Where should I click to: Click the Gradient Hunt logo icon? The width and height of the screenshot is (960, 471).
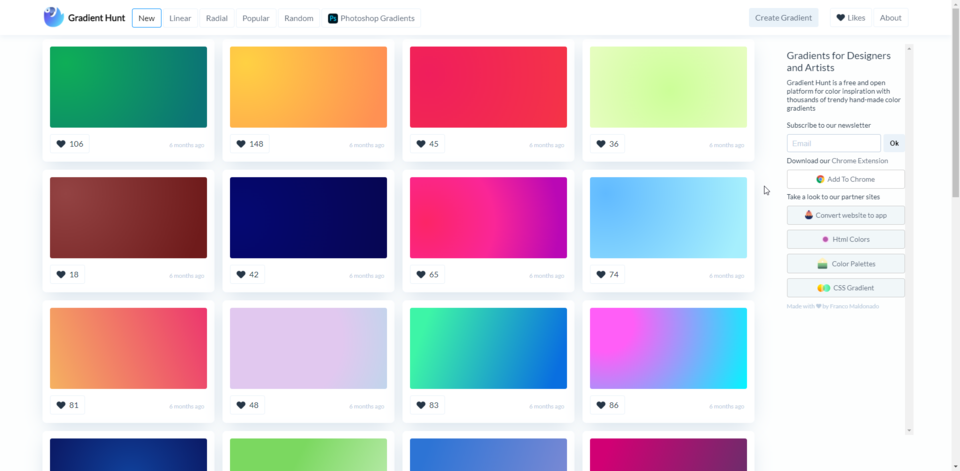(x=54, y=17)
